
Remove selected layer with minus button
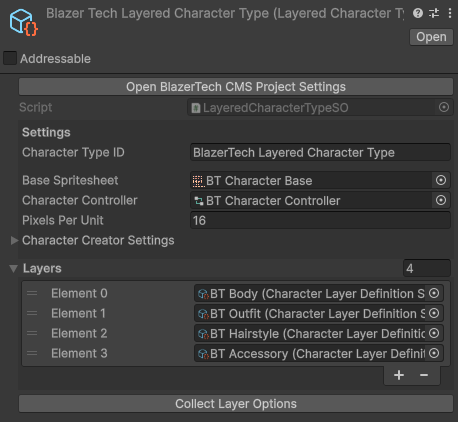click(424, 375)
